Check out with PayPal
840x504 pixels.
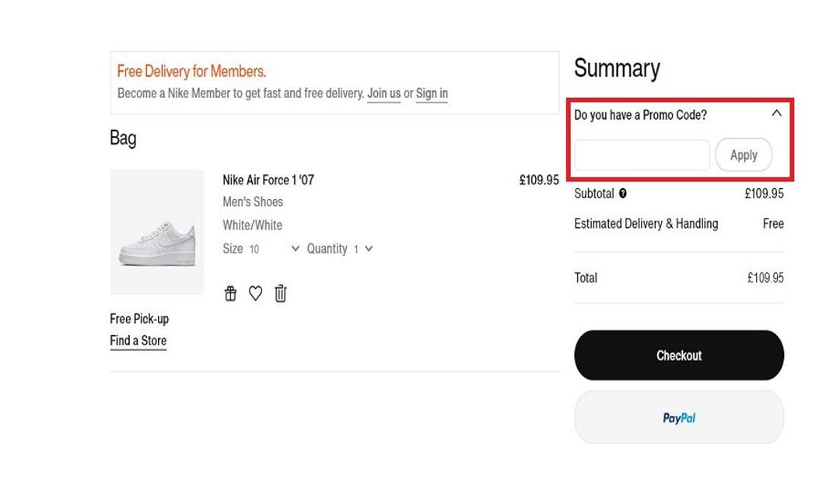(678, 417)
